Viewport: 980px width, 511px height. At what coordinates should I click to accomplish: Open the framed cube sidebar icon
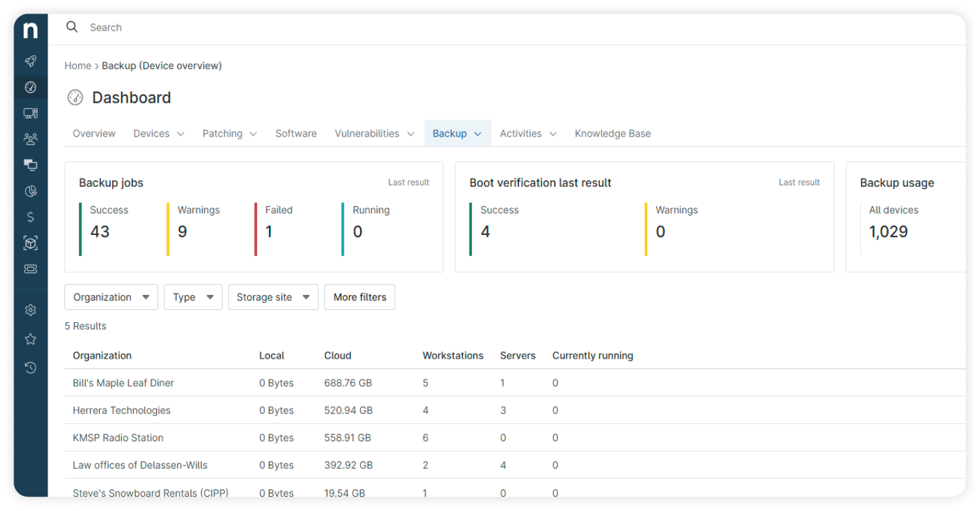(x=31, y=243)
